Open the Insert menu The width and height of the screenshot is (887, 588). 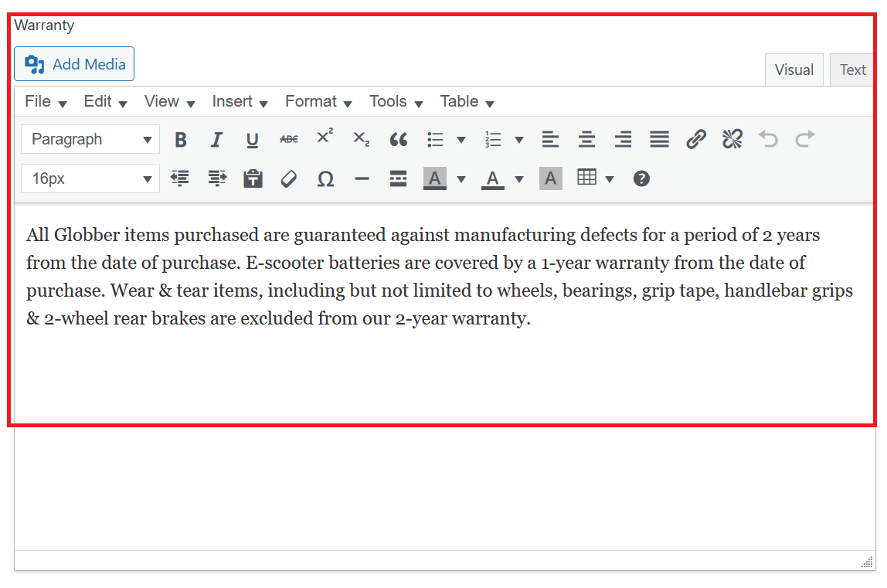pos(240,101)
